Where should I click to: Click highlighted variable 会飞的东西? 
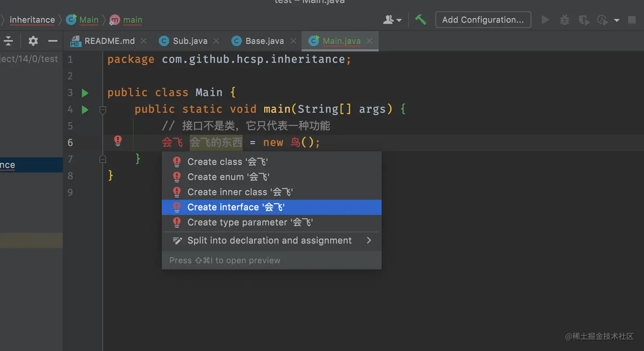(216, 142)
